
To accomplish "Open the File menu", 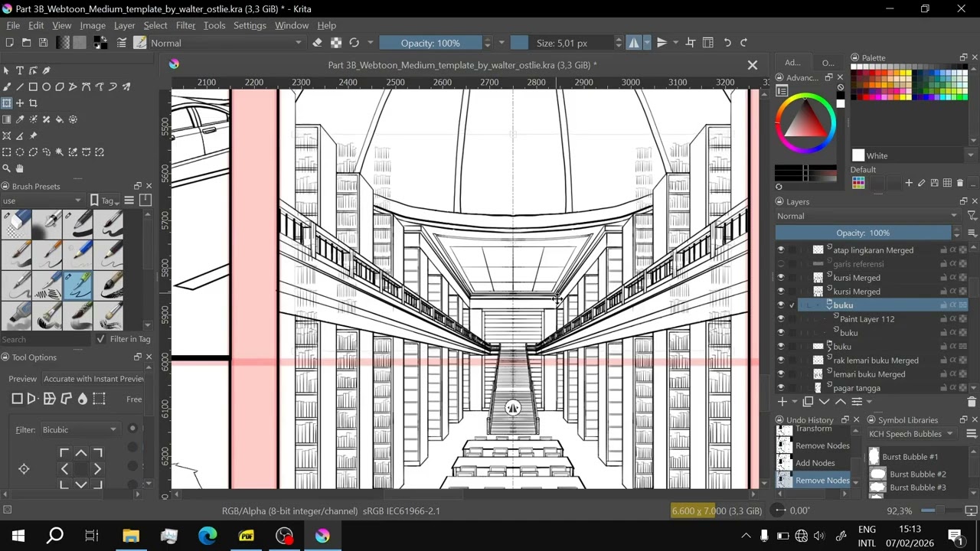I will pos(13,25).
